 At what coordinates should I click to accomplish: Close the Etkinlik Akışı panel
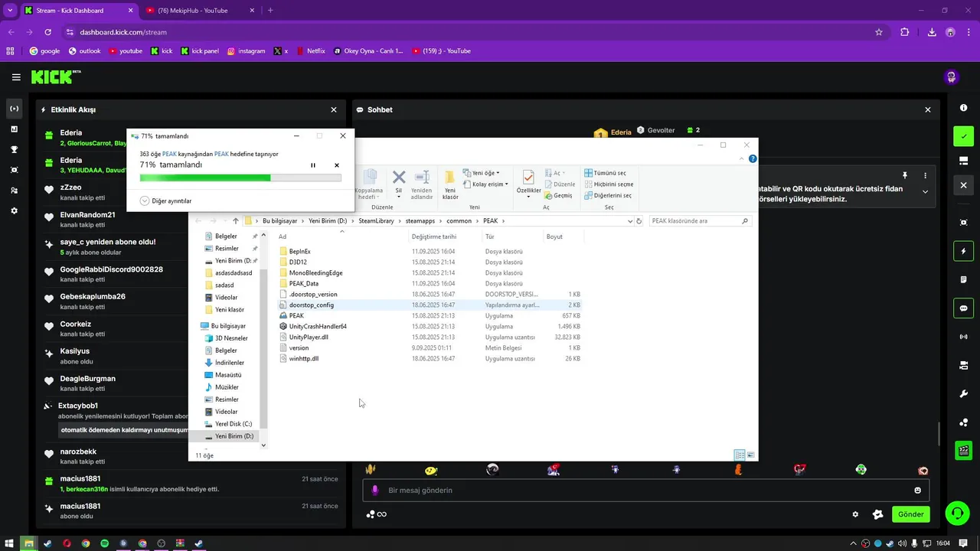point(334,109)
